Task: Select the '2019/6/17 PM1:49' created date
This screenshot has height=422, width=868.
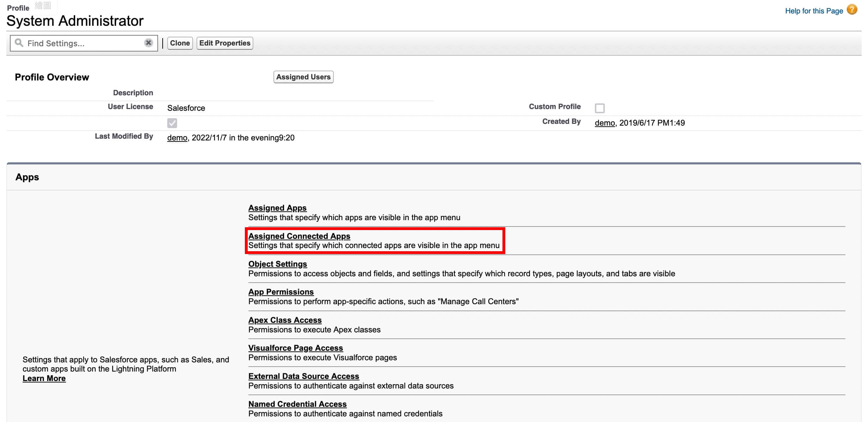Action: [652, 123]
